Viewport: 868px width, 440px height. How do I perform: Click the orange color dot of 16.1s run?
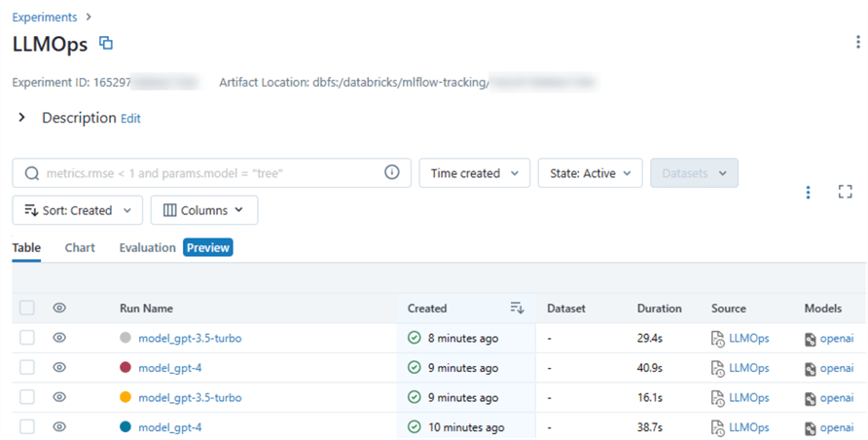tap(126, 397)
